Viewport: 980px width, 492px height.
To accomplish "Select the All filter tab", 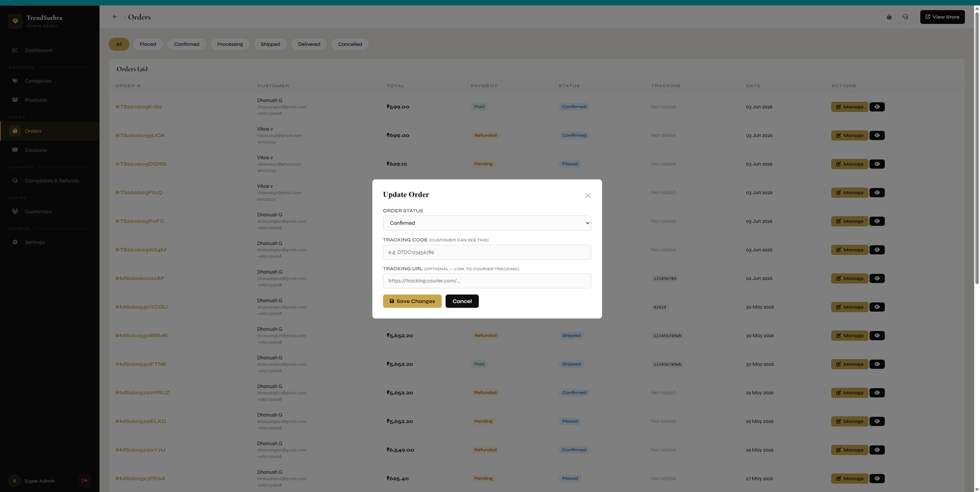I will tap(119, 44).
